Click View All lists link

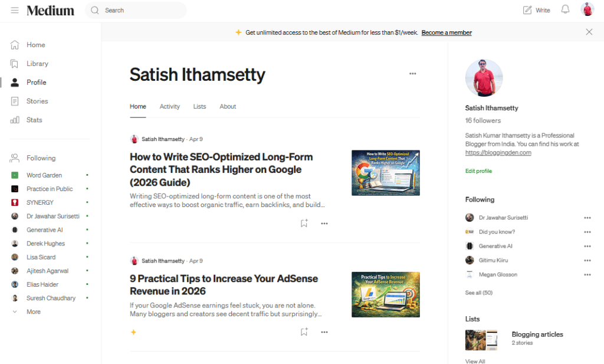(x=475, y=361)
